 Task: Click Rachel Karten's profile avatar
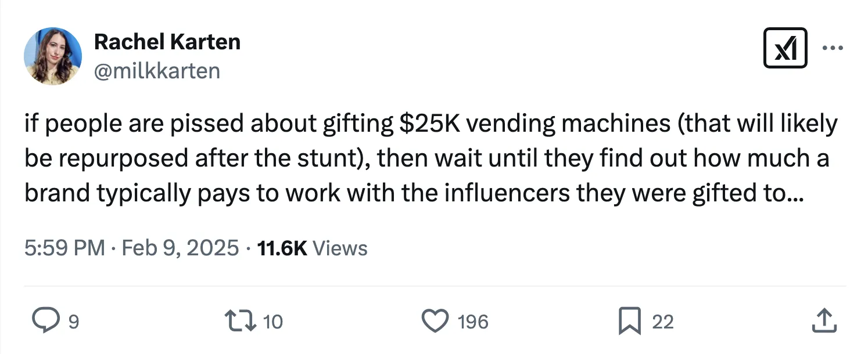(52, 56)
